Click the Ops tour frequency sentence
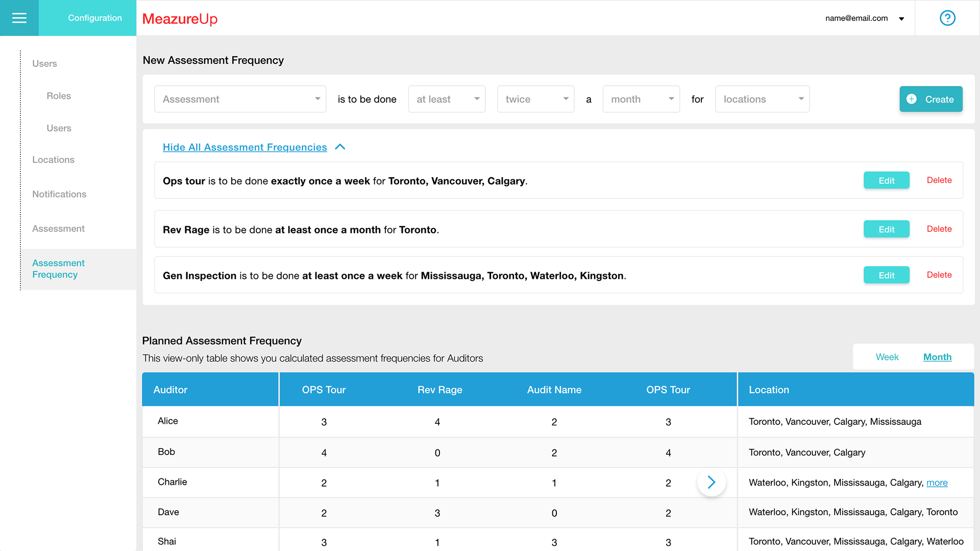Viewport: 980px width, 551px height. point(345,181)
